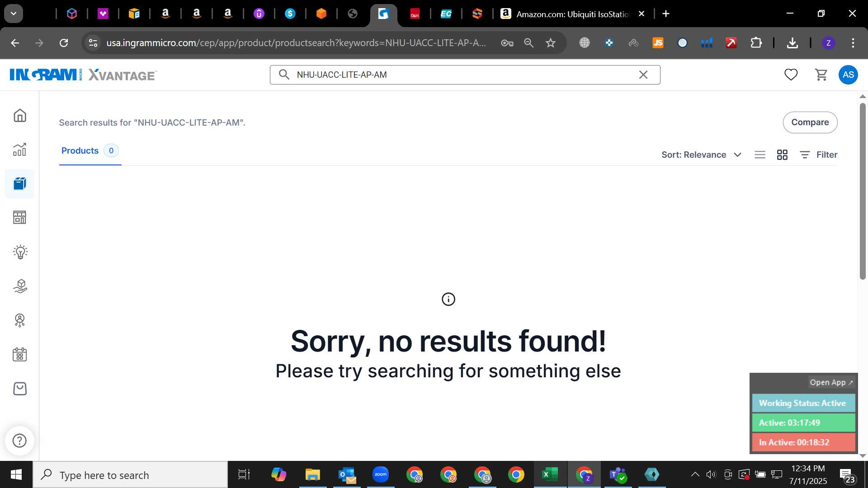Image resolution: width=868 pixels, height=488 pixels.
Task: Open the Home icon in sidebar
Action: 19,116
